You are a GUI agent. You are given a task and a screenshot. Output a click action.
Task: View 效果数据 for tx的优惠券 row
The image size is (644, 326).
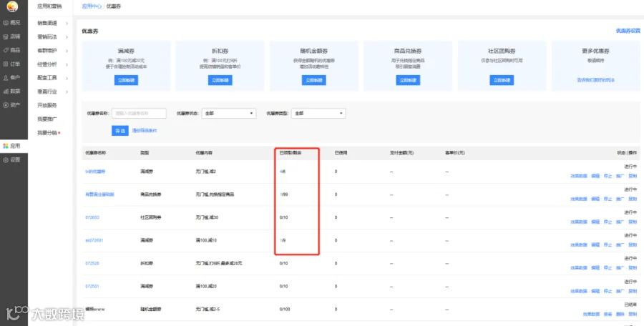579,176
